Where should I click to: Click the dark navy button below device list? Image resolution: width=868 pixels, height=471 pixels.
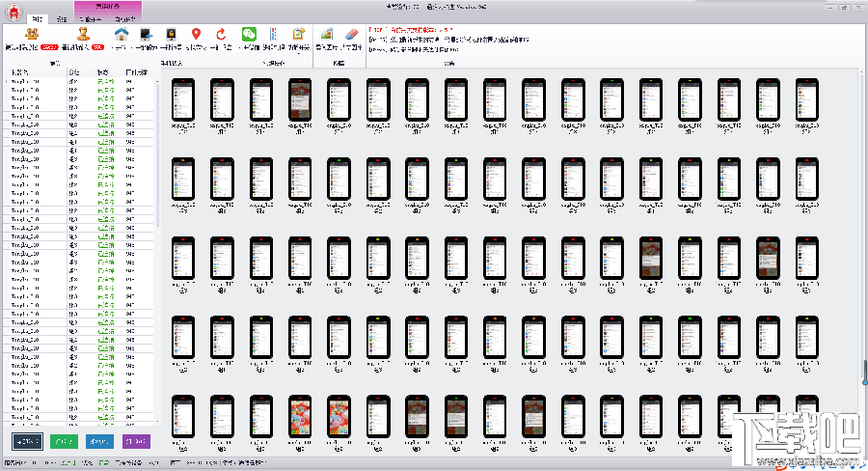pyautogui.click(x=27, y=442)
